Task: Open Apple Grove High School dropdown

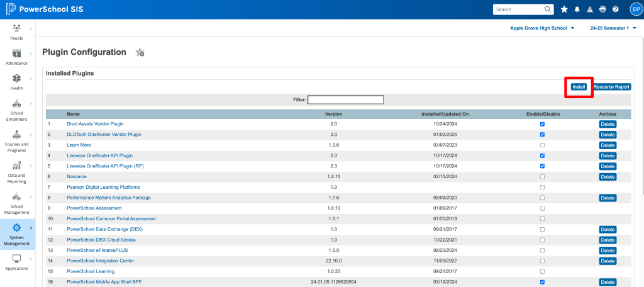Action: [x=541, y=28]
